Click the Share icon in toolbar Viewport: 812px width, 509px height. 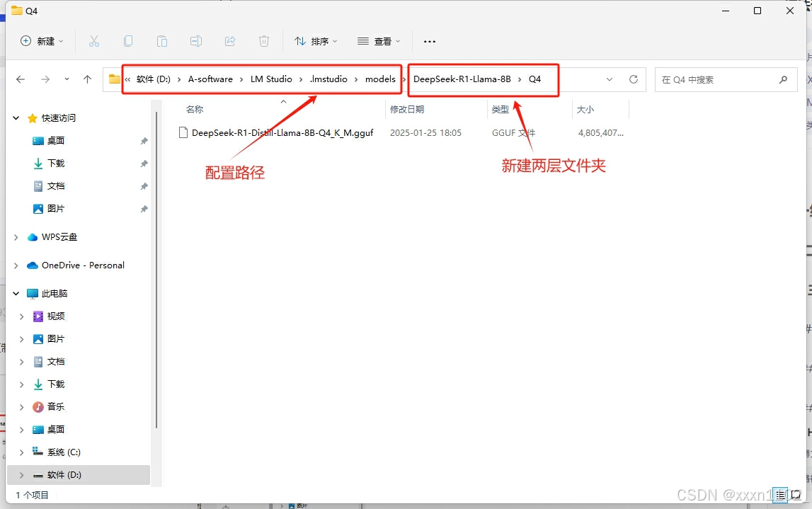[230, 42]
